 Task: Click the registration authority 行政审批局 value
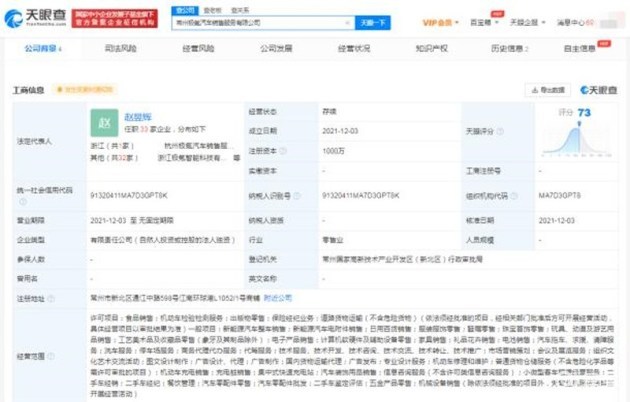[x=402, y=259]
